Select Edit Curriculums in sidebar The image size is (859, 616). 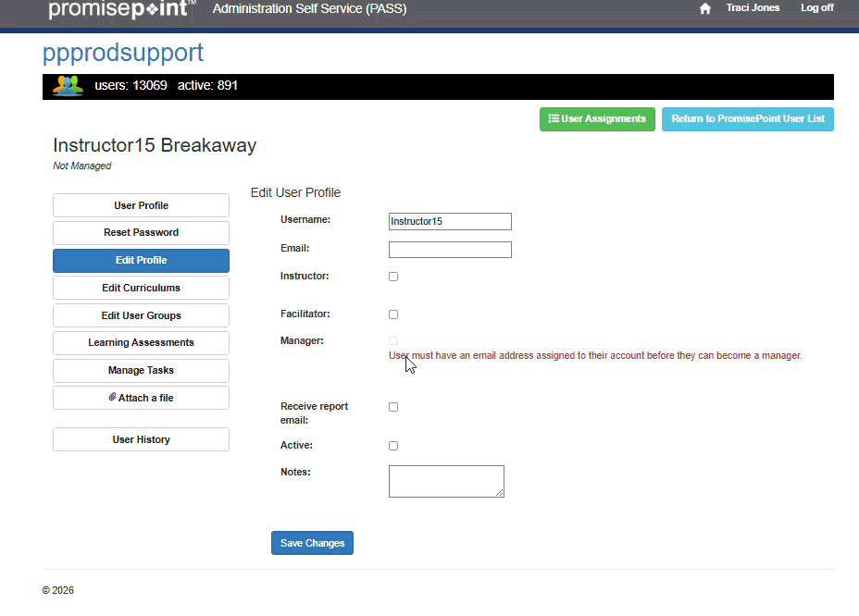[141, 288]
